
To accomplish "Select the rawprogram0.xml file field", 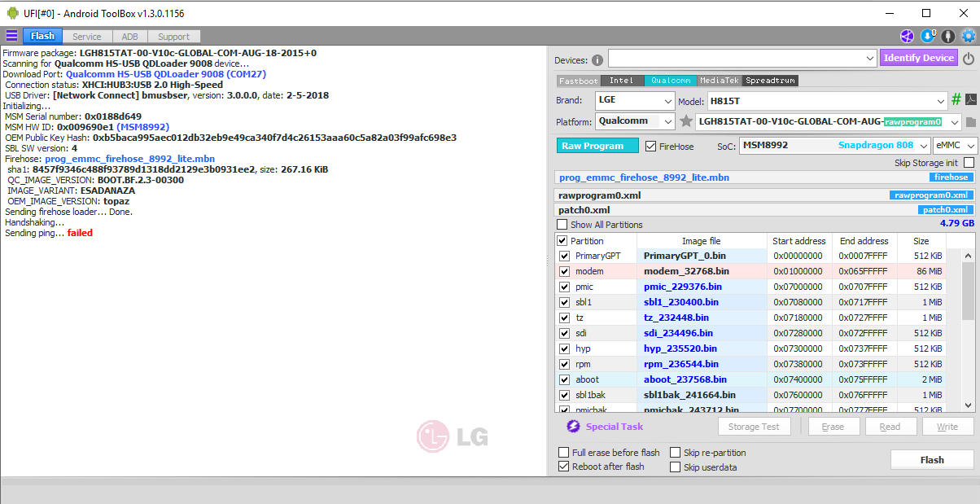I will click(764, 195).
